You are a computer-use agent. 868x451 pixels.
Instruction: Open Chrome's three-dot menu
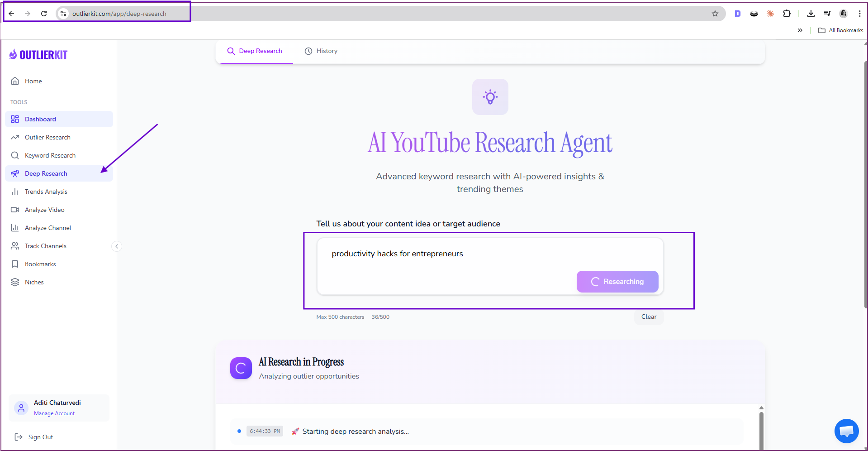(x=860, y=14)
